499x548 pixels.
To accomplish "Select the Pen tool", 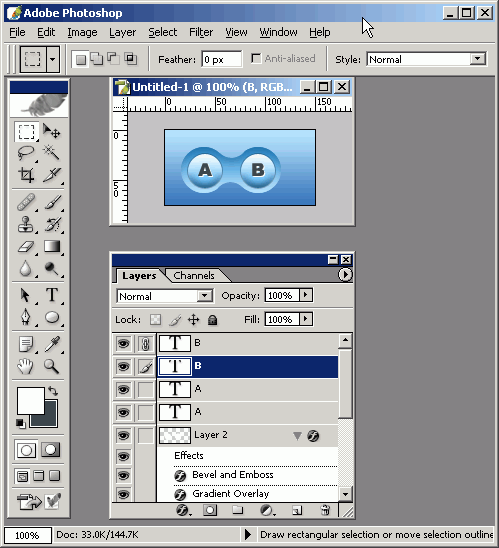I will [26, 317].
